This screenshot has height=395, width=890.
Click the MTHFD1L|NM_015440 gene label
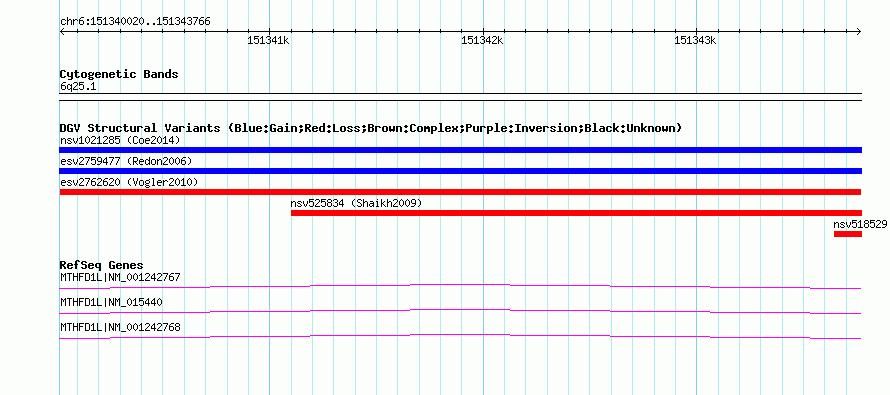point(111,302)
